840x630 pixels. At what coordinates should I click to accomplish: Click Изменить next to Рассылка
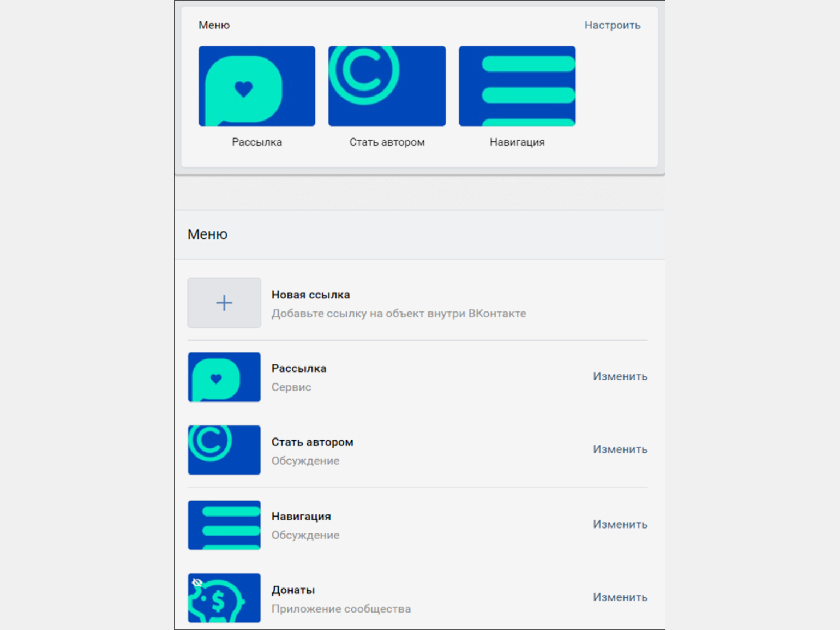[x=620, y=376]
